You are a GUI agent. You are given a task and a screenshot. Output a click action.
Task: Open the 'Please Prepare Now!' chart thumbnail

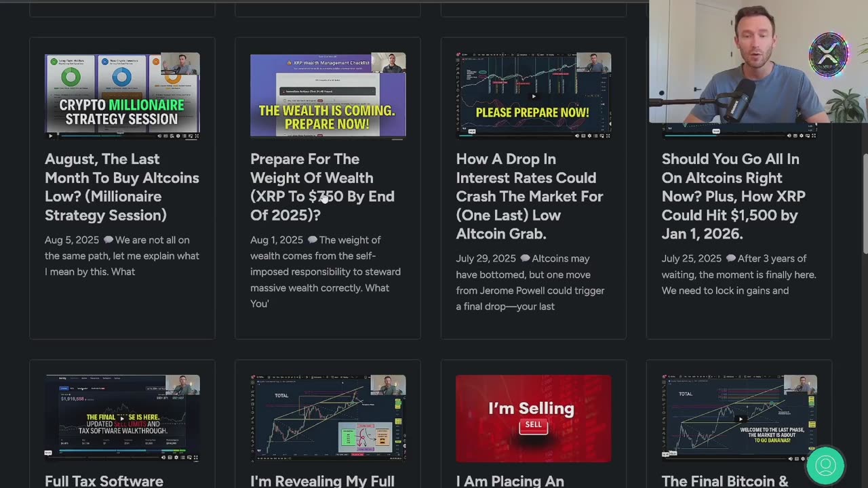tap(533, 96)
